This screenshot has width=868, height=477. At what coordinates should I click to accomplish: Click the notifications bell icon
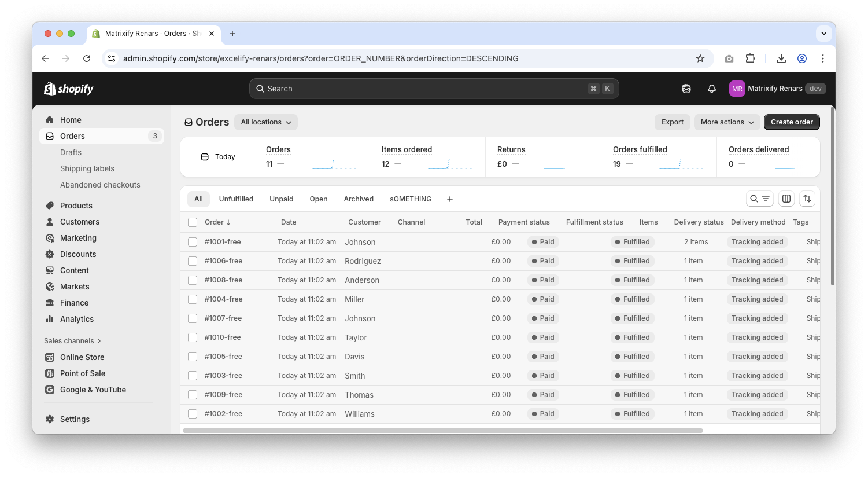[x=712, y=89]
